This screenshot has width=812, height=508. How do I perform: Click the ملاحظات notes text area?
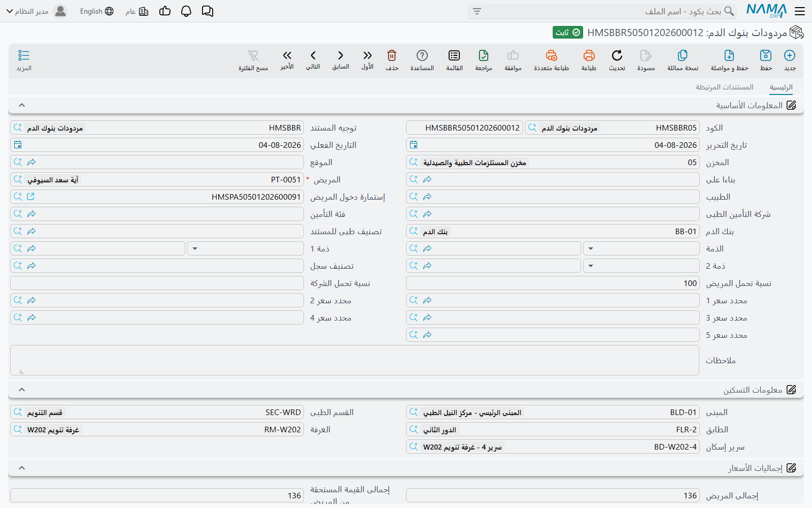[355, 360]
